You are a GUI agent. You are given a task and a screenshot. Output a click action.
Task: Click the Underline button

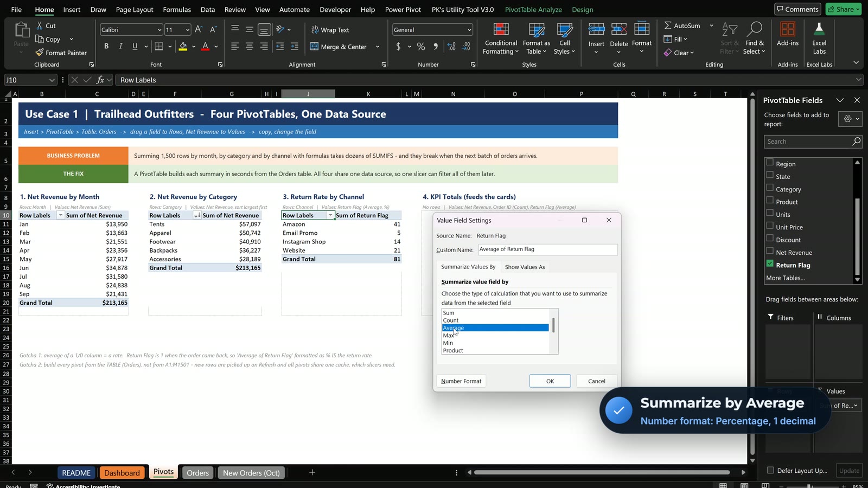pos(135,46)
